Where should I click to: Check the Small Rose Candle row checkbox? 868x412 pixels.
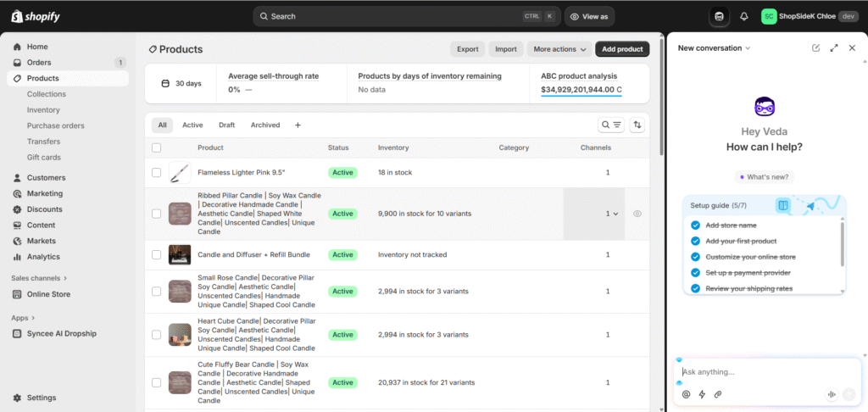point(157,292)
